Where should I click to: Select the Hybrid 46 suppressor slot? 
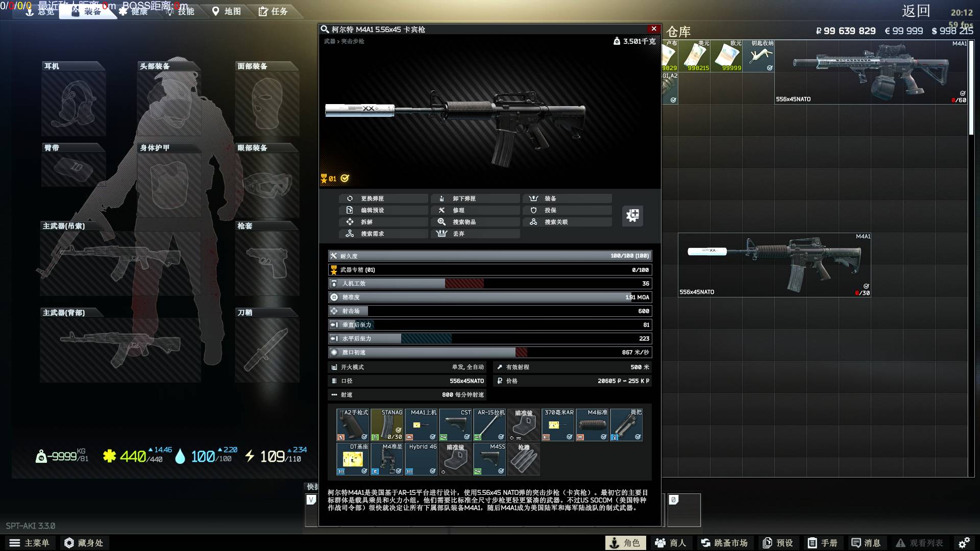pyautogui.click(x=421, y=459)
